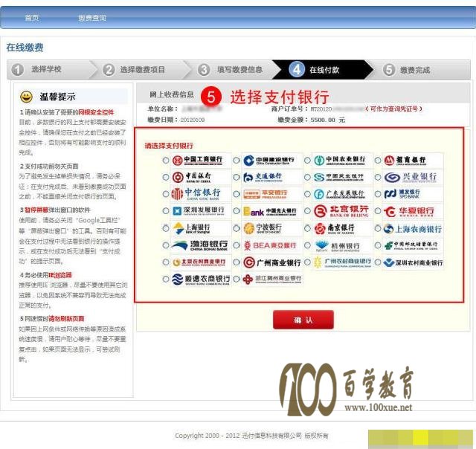Open the 缴费查询 menu item

tap(92, 18)
